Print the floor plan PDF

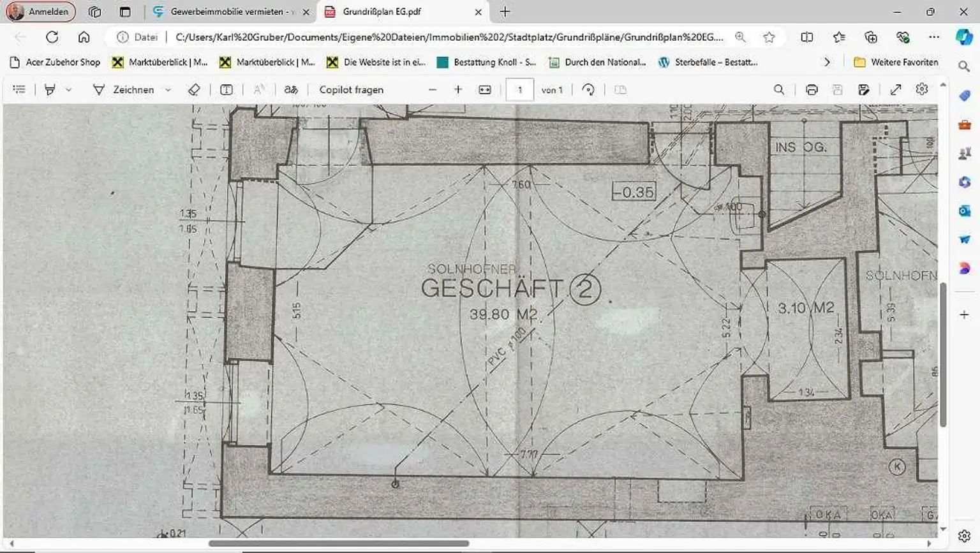[x=812, y=90]
